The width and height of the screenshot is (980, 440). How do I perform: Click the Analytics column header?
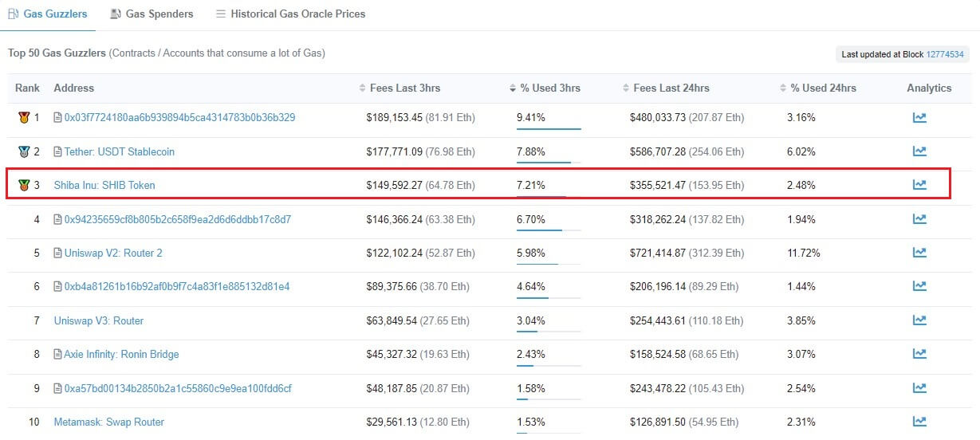coord(929,88)
